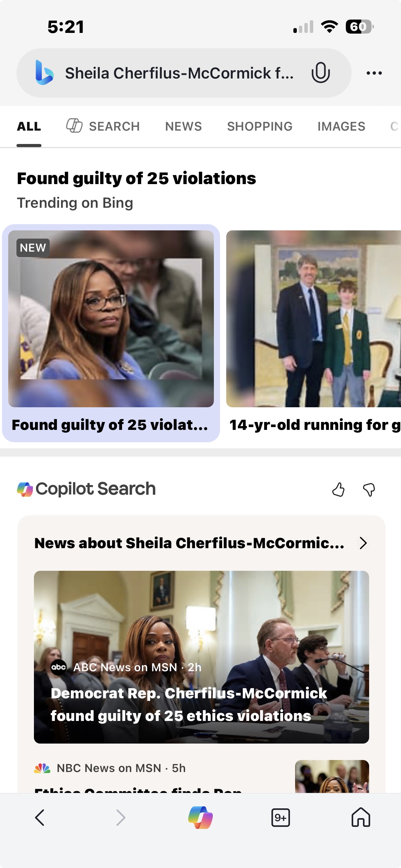Open the three-dot more options menu
The height and width of the screenshot is (868, 401).
[374, 73]
